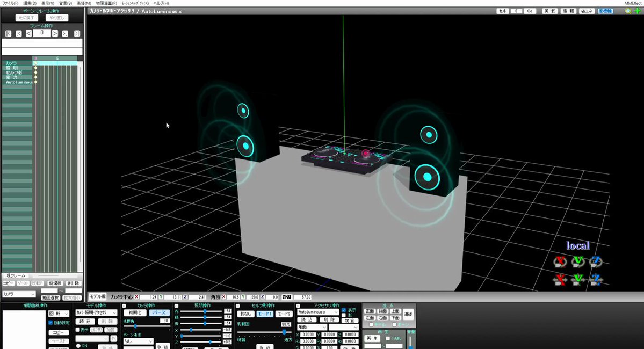Click the top-row X axis rotate icon
The width and height of the screenshot is (644, 349).
point(560,261)
